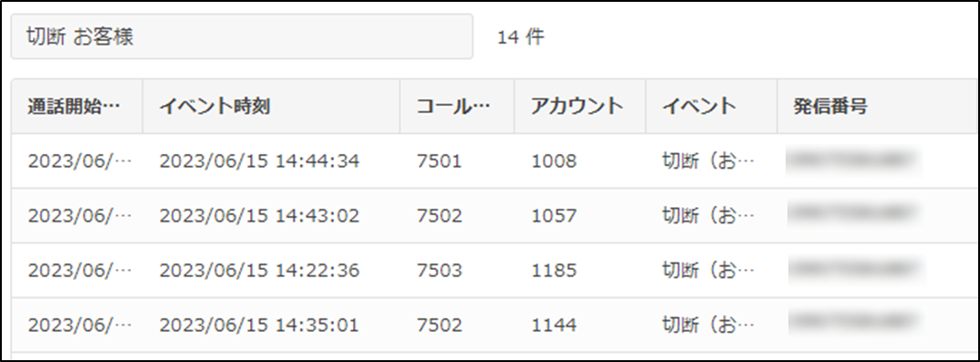Select the row with event time 14:22:36
Image resolution: width=980 pixels, height=362 pixels.
click(x=495, y=270)
